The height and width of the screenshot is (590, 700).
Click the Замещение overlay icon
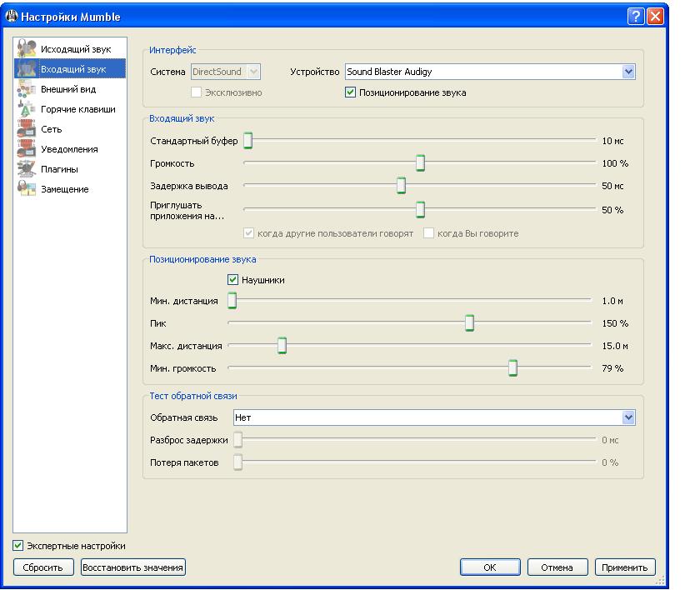(27, 189)
